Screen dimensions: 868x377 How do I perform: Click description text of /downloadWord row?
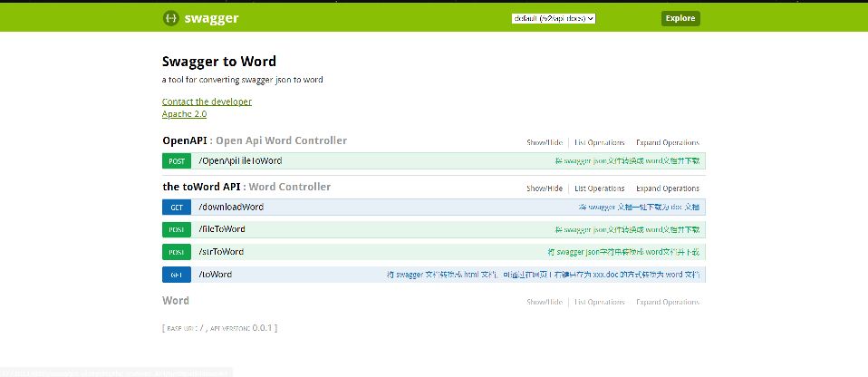639,208
